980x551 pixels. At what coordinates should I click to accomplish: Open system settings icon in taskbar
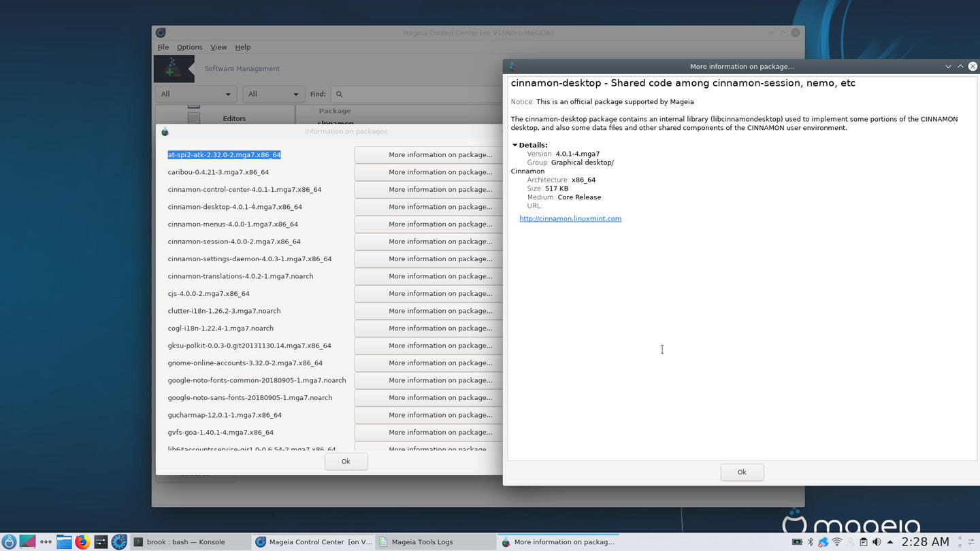tap(101, 542)
